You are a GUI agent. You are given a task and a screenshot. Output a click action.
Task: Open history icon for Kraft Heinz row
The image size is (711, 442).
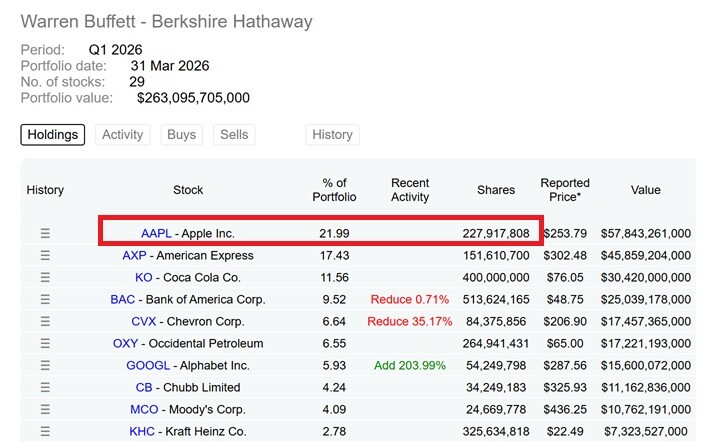[x=45, y=432]
